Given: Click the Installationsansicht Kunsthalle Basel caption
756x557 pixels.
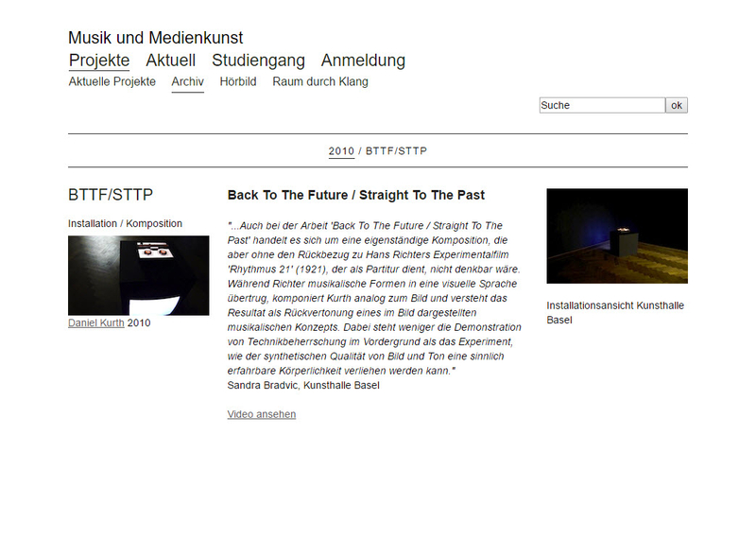Looking at the screenshot, I should [615, 313].
